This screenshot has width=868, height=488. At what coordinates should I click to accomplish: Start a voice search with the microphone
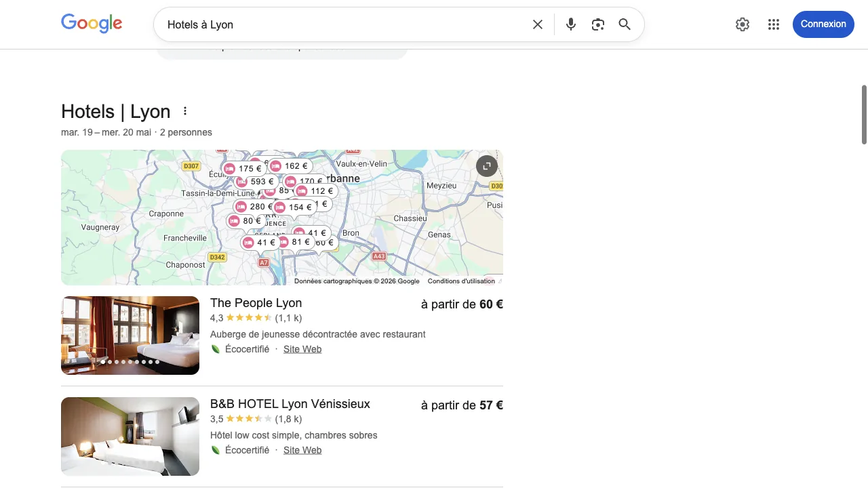pyautogui.click(x=571, y=24)
